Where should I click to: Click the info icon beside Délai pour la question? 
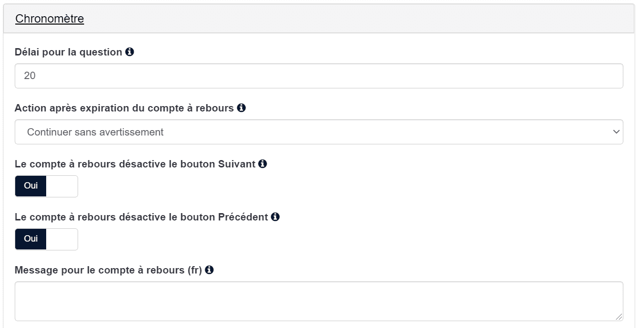[x=130, y=52]
